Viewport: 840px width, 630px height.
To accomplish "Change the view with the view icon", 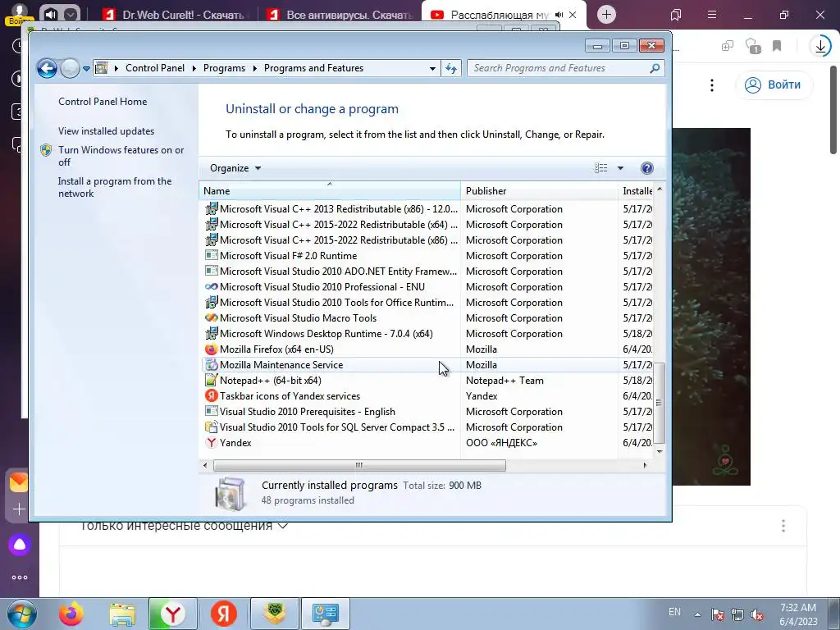I will point(601,168).
